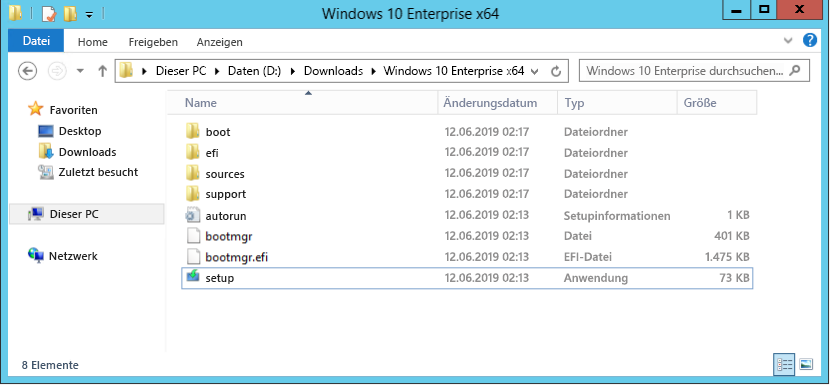Click the Zuletzt besucht icon
Screen dimensions: 832x386
click(x=46, y=172)
